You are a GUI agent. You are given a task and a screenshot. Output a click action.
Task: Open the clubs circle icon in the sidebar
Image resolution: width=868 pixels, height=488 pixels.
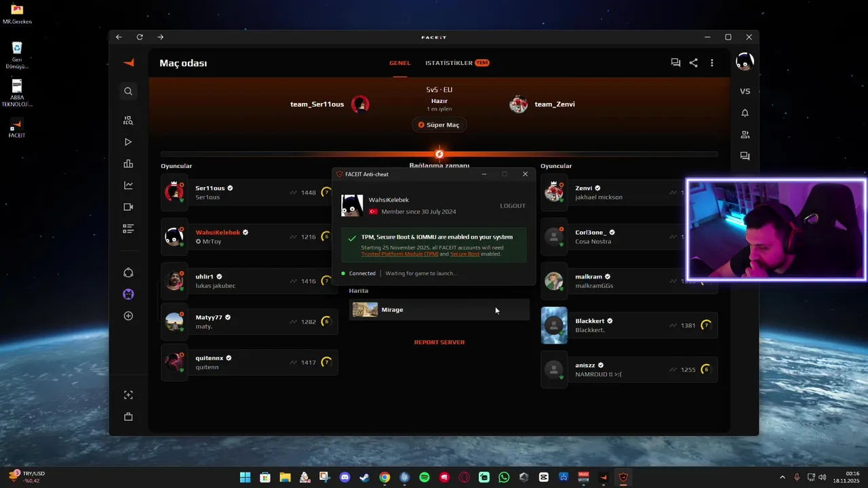128,272
